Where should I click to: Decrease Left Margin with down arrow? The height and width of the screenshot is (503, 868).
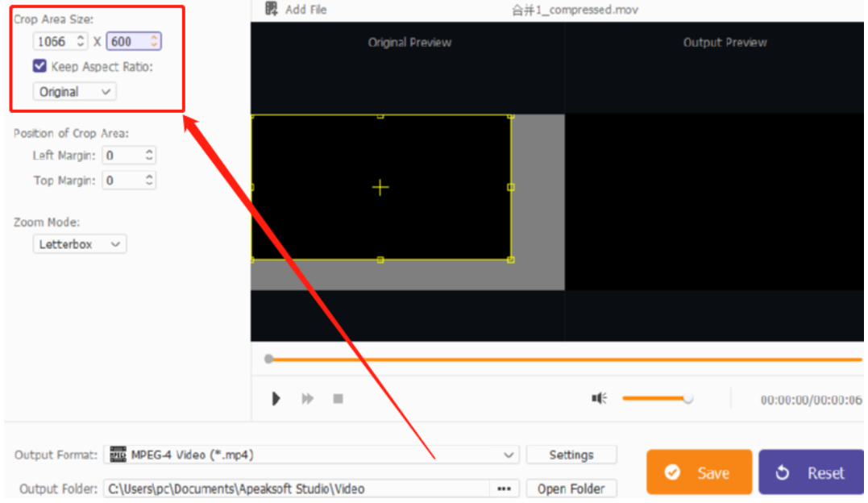[x=149, y=159]
